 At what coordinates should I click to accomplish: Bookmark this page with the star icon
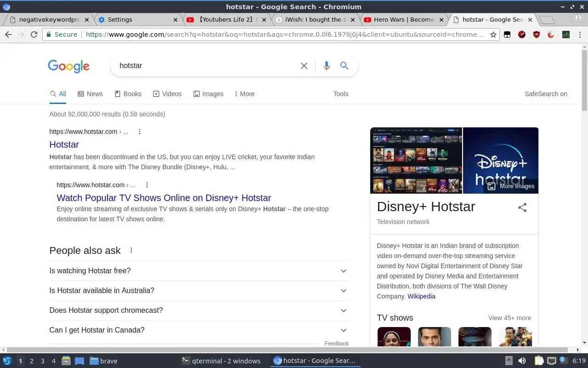(x=493, y=34)
